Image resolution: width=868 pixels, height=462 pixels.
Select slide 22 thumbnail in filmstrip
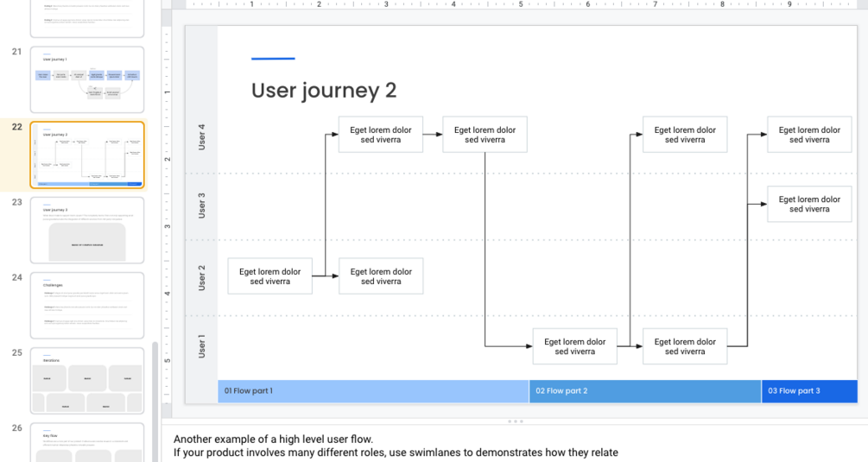click(x=87, y=155)
